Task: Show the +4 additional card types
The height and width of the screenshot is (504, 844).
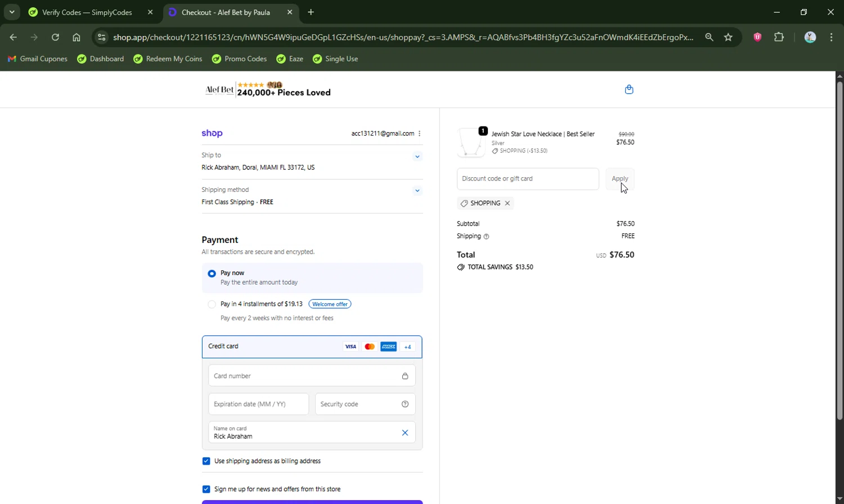Action: [x=408, y=346]
